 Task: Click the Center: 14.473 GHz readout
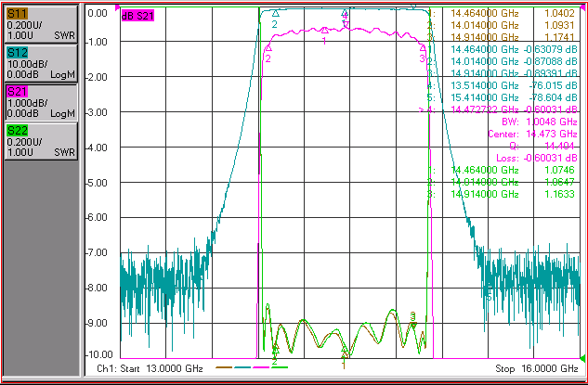point(532,134)
